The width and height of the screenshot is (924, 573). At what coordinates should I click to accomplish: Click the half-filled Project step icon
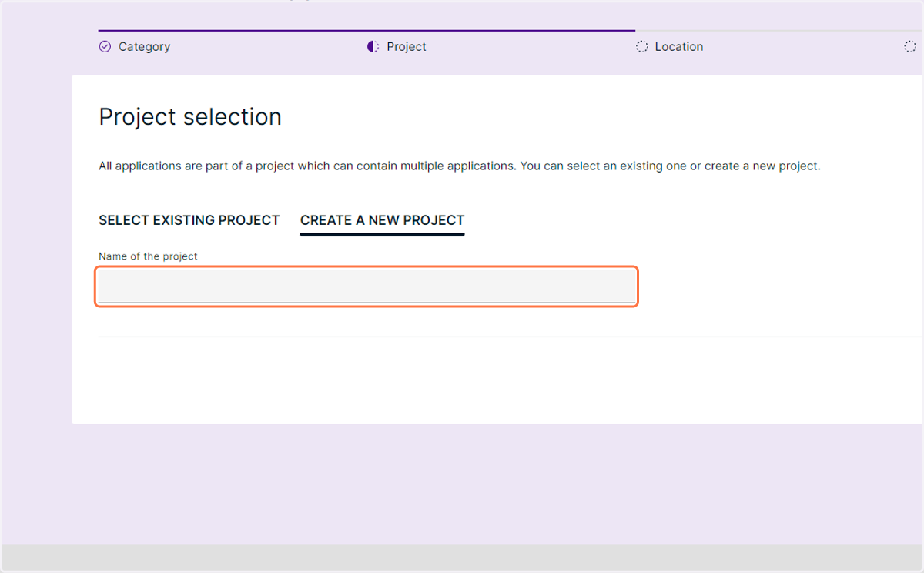pyautogui.click(x=373, y=47)
